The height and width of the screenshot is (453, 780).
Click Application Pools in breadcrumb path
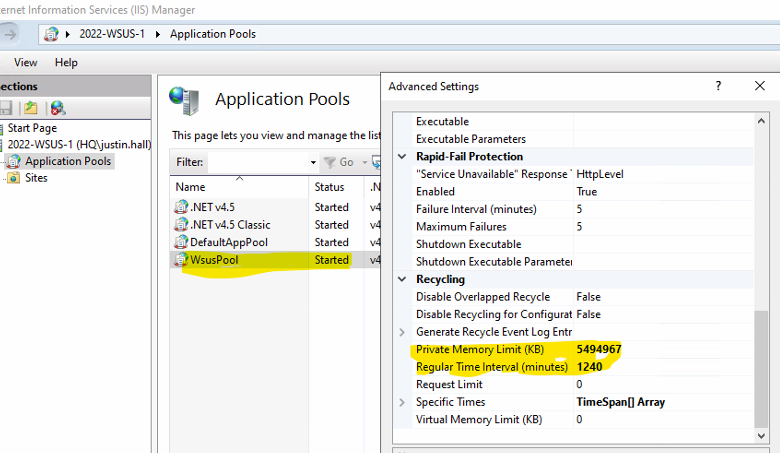coord(213,34)
